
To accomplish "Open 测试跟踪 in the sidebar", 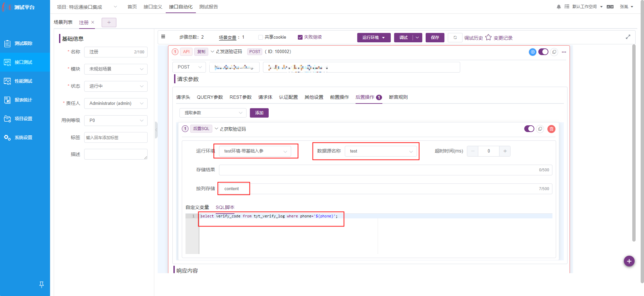I will point(25,43).
